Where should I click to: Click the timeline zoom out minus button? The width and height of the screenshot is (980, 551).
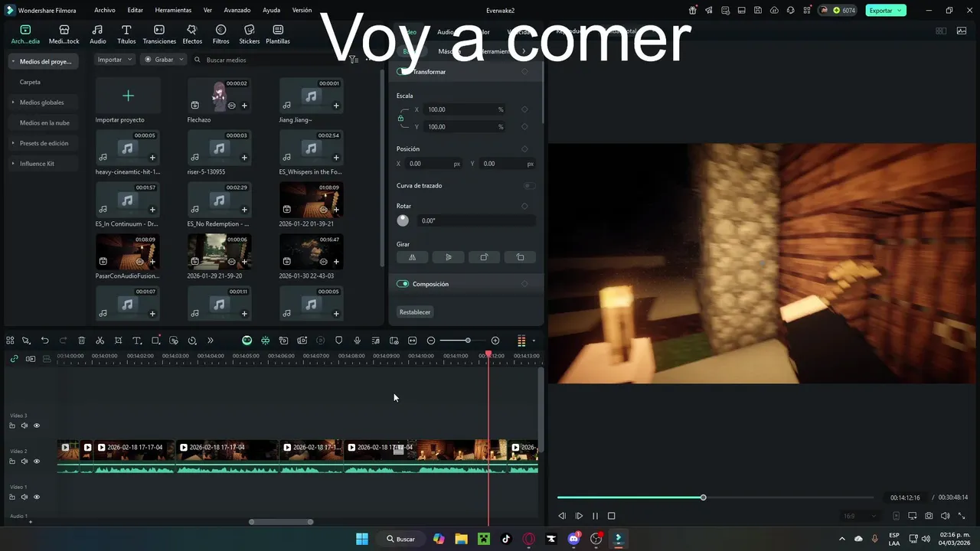click(431, 341)
